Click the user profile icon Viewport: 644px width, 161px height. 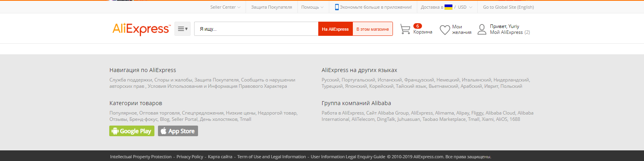click(x=482, y=29)
